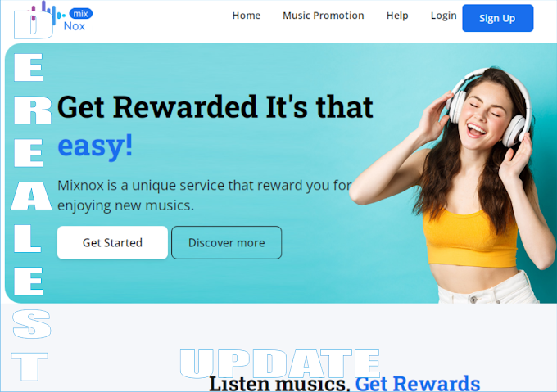
Task: Select the Discover more outlined button
Action: click(x=227, y=243)
